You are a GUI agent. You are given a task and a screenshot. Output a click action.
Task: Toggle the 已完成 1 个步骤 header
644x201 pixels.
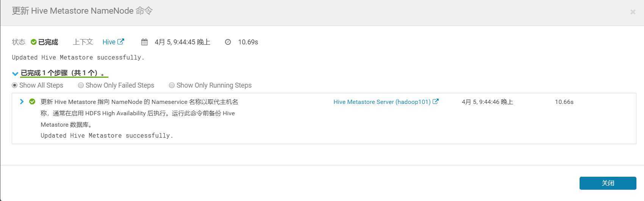[63, 73]
